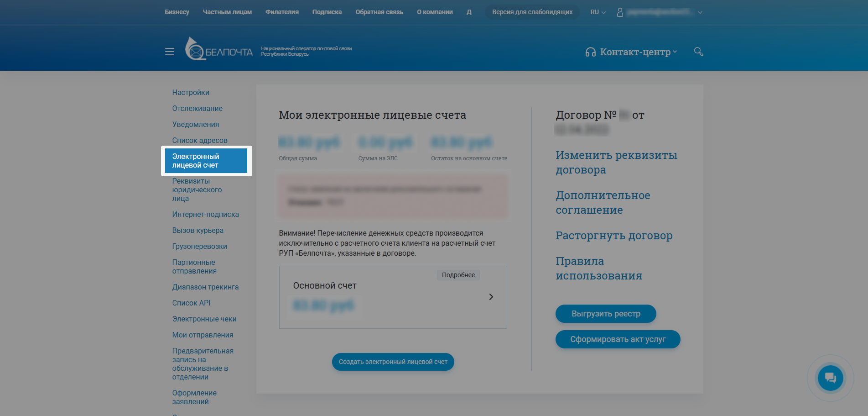
Task: Switch to the Филателия section
Action: coord(281,12)
